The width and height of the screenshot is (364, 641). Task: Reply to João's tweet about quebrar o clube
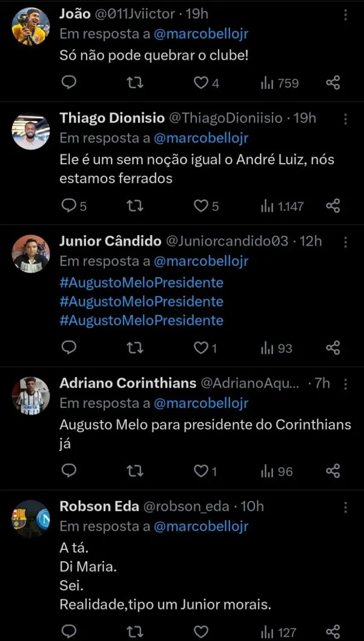(68, 83)
